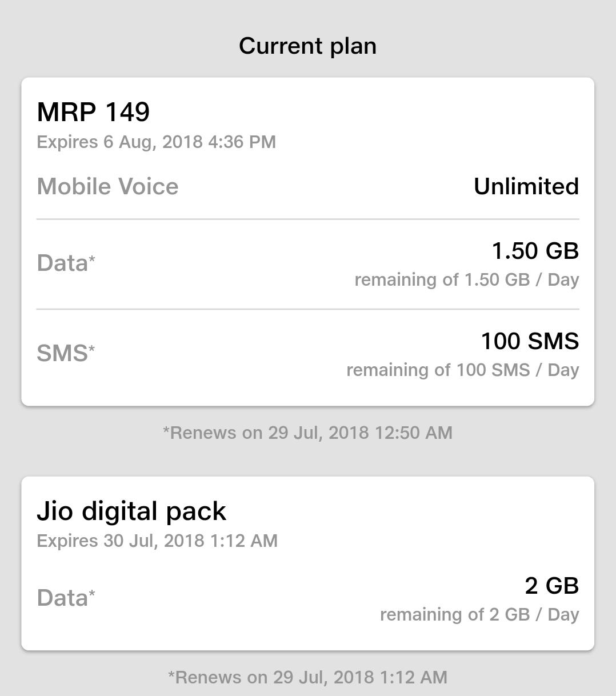Tap remaining of 2 GB / Day text
616x696 pixels.
pos(479,614)
